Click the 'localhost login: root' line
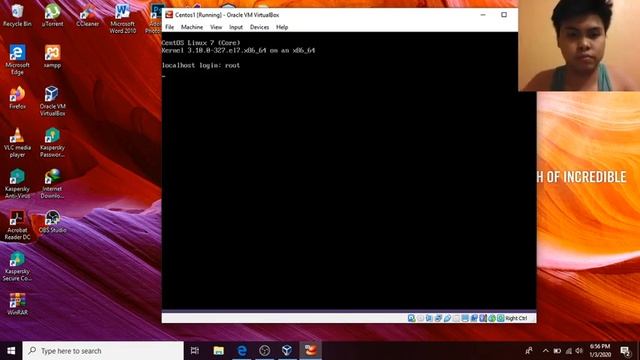The height and width of the screenshot is (360, 640). 201,65
